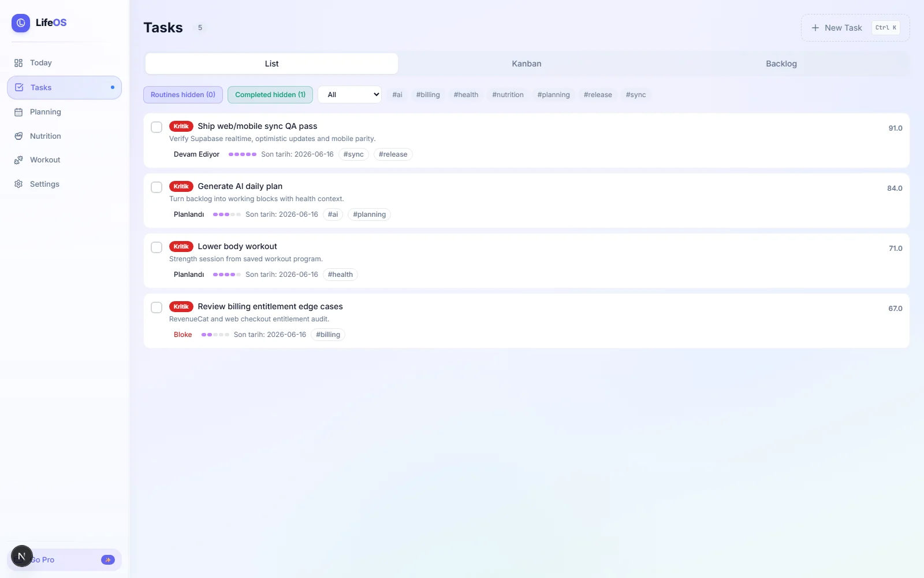924x578 pixels.
Task: Click the plus icon on New Task
Action: pyautogui.click(x=815, y=28)
